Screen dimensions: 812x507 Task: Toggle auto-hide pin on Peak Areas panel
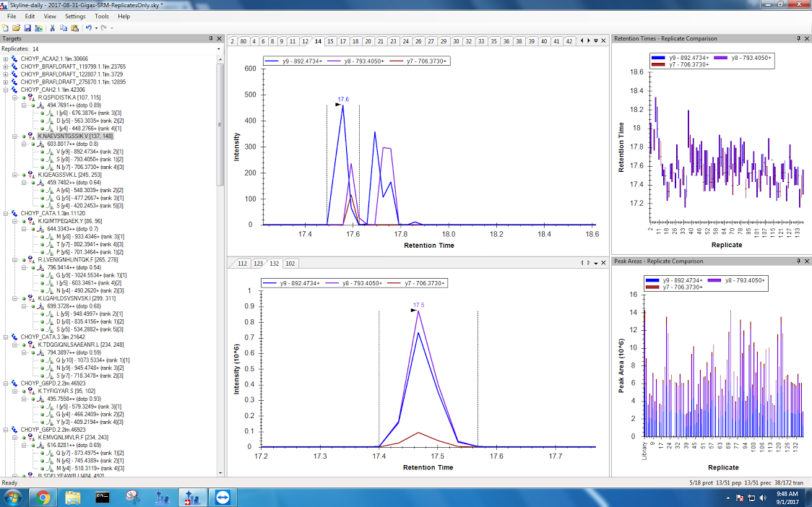798,261
